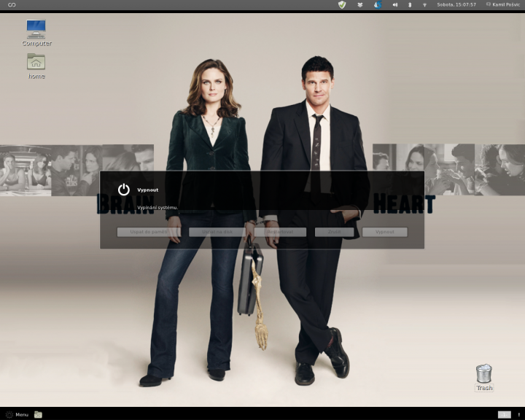Click the Vypnout button in dialog
Screen dimensions: 525x420
point(385,232)
